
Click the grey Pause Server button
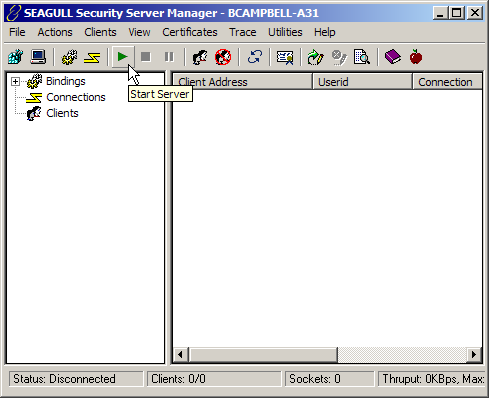click(x=169, y=57)
